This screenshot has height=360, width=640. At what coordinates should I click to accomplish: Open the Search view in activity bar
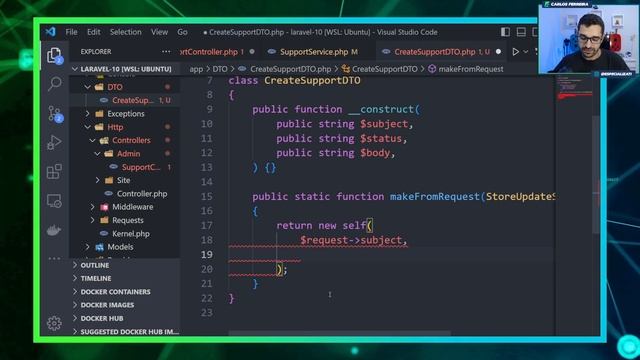click(x=54, y=84)
